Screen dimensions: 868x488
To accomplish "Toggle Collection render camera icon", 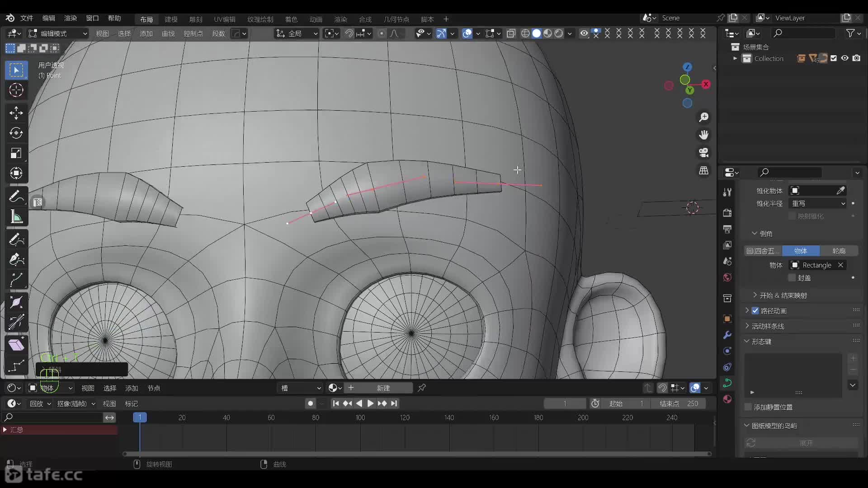I will (856, 58).
